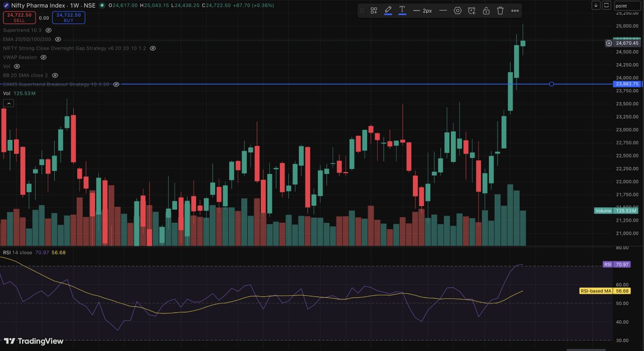Click the down-arrow button at top right
Screen dimensions: 644x351
pos(596,5)
